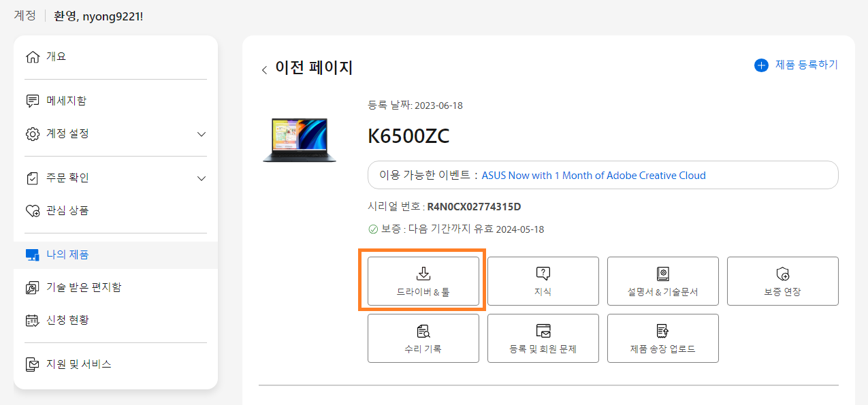Screen dimensions: 868x405
Task: Click the upload document icon in 제품 송장 업로드
Action: [x=663, y=331]
